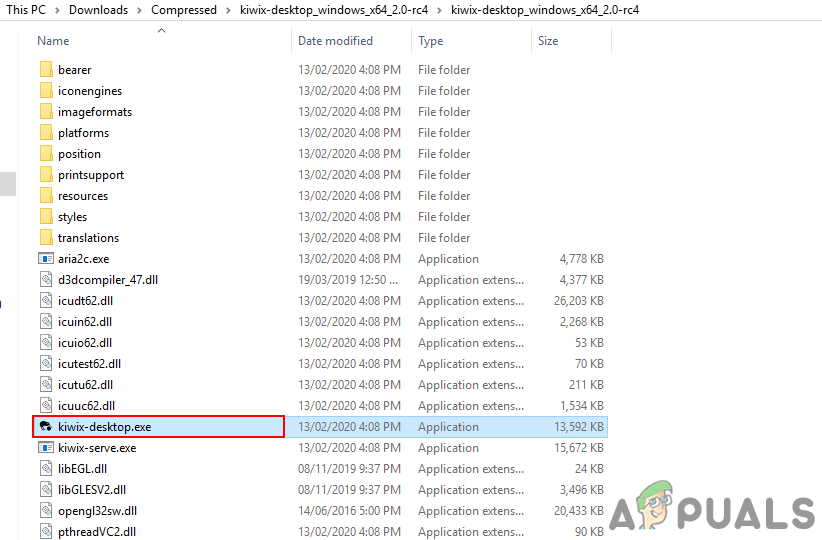This screenshot has height=540, width=822.
Task: Select the bearer folder name
Action: pyautogui.click(x=74, y=70)
